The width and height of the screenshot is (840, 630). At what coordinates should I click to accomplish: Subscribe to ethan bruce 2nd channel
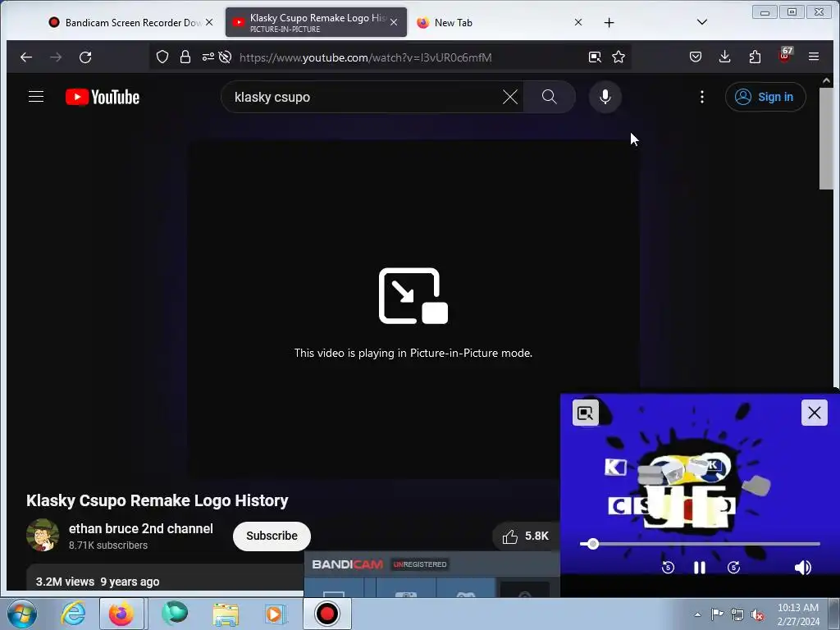[272, 536]
